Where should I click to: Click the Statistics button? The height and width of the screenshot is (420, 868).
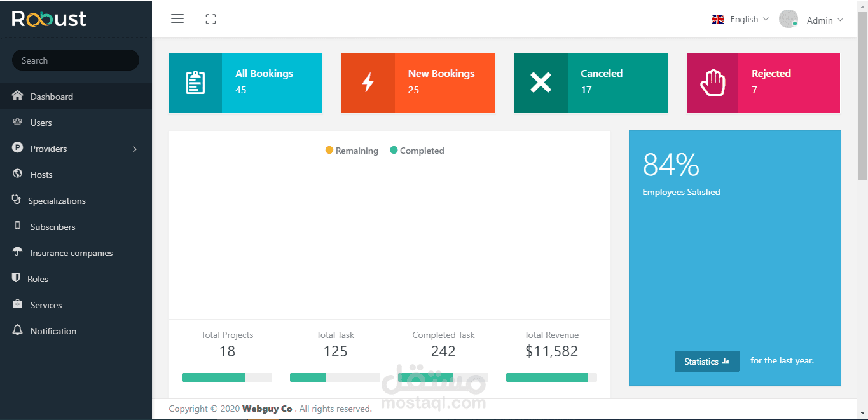click(x=706, y=361)
